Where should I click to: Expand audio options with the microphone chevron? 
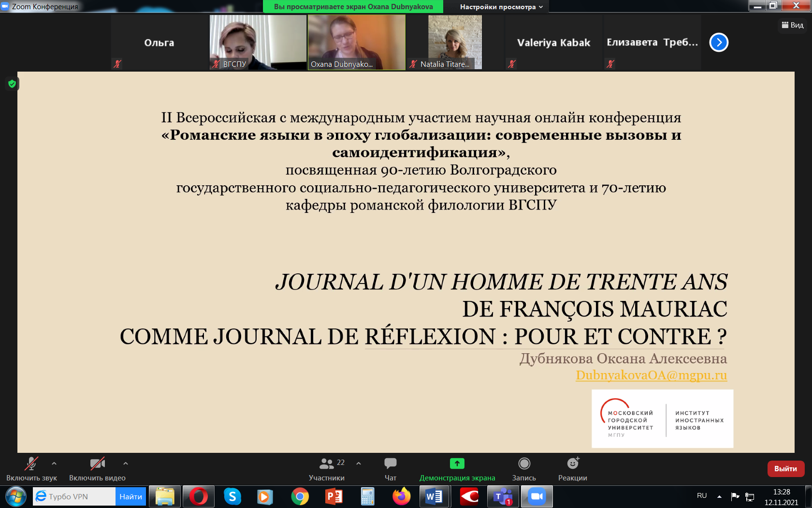pos(53,463)
